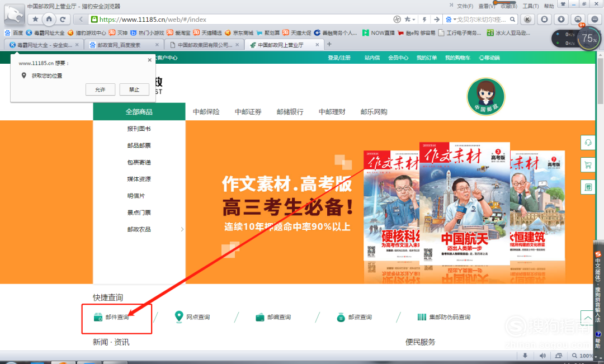Go to the browser home page
This screenshot has width=604, height=364.
click(x=49, y=19)
